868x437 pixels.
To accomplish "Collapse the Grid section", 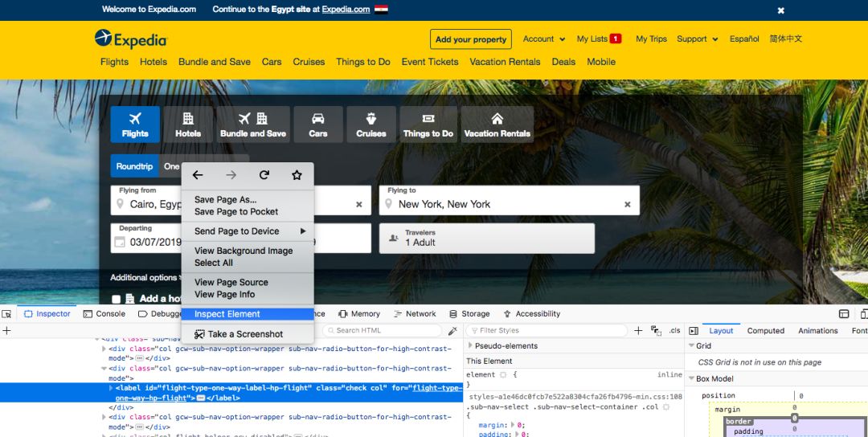I will coord(691,345).
